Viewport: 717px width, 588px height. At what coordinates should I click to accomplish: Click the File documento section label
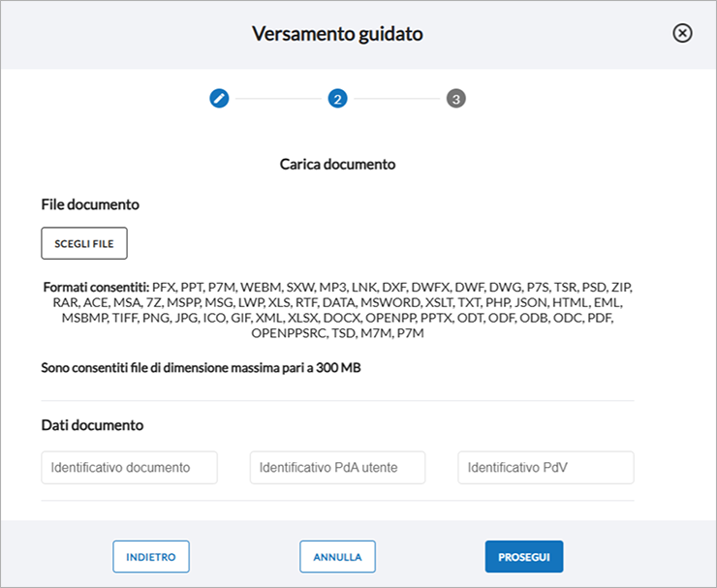[x=90, y=204]
